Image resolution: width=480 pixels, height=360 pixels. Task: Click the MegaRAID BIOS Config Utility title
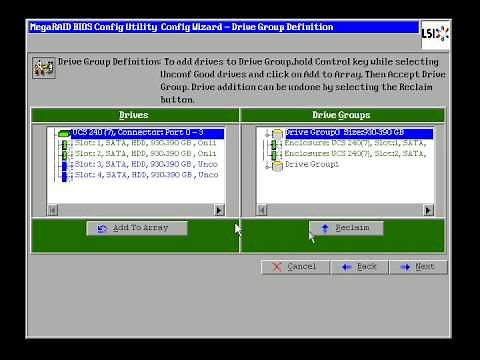(x=182, y=27)
